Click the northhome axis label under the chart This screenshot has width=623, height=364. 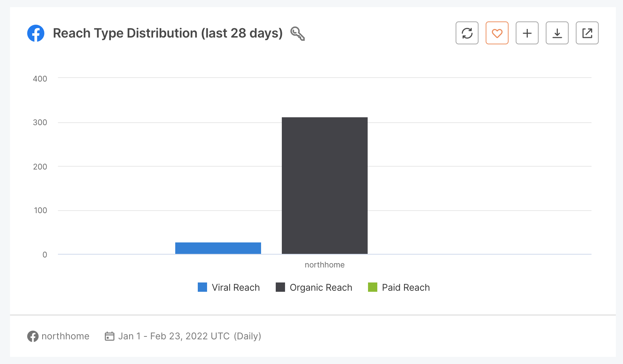pos(324,265)
